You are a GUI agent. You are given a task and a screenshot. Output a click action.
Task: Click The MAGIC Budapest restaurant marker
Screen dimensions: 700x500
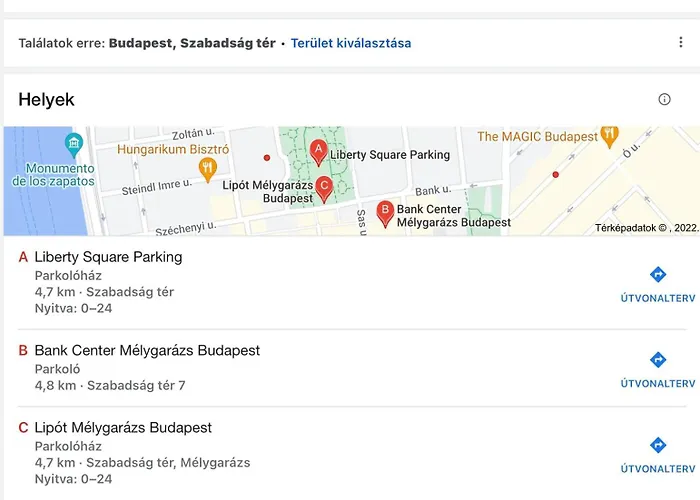(609, 137)
